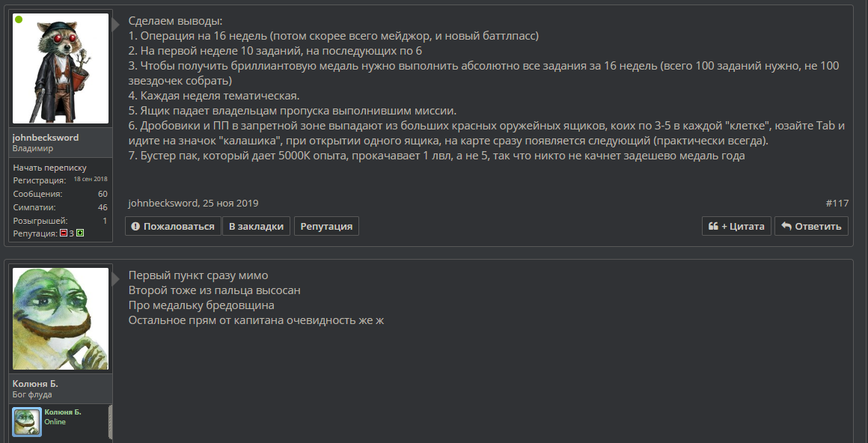This screenshot has width=868, height=443.
Task: Click the Симпатии count 46
Action: click(103, 207)
